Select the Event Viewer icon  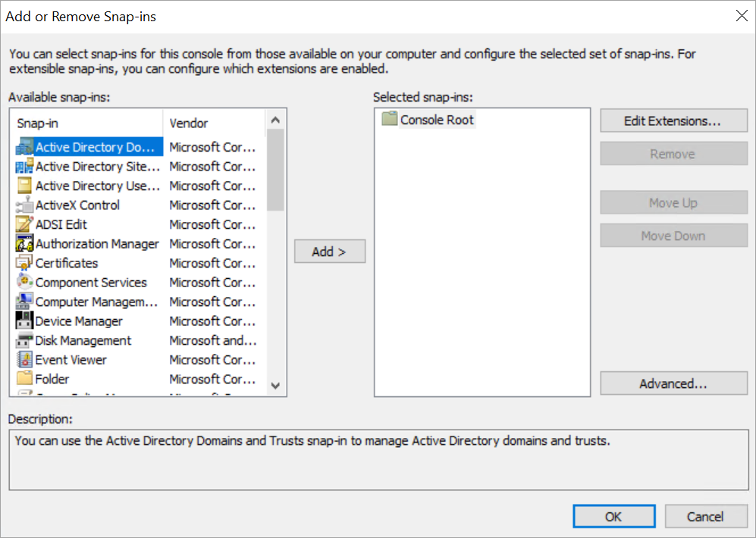24,360
